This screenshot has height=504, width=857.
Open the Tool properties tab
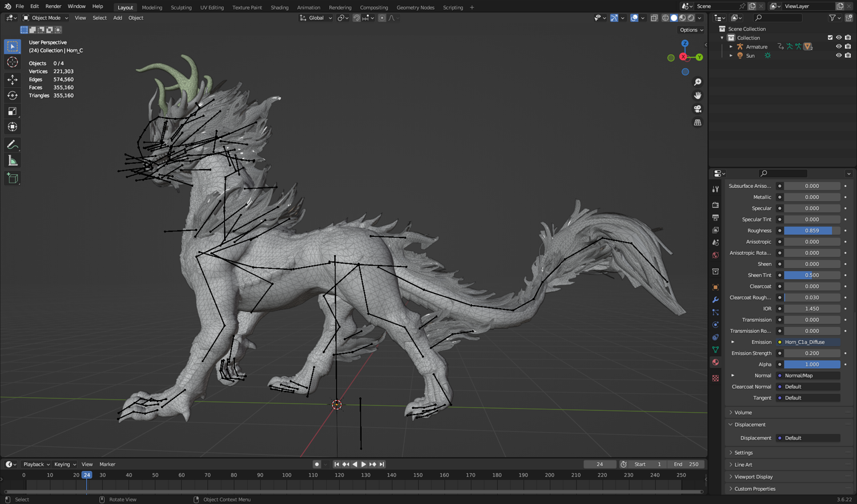click(715, 189)
